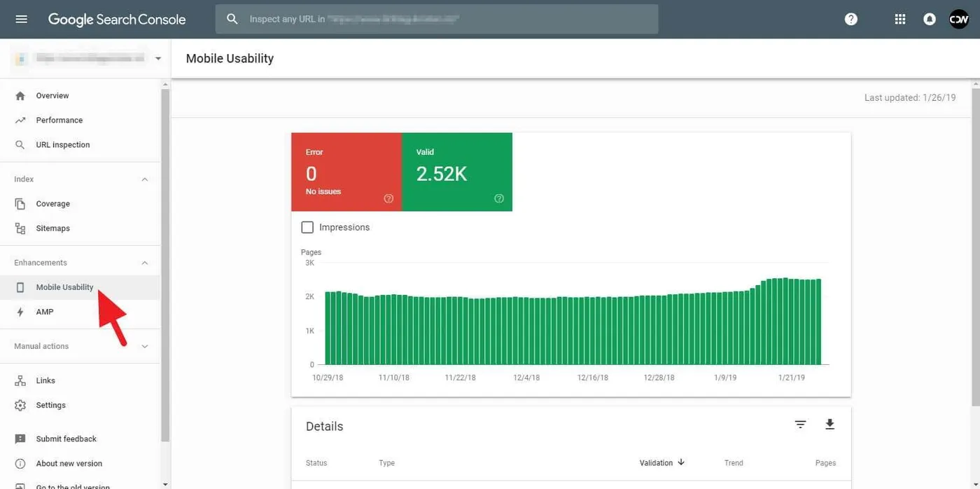Click the search magnifier icon

click(232, 19)
